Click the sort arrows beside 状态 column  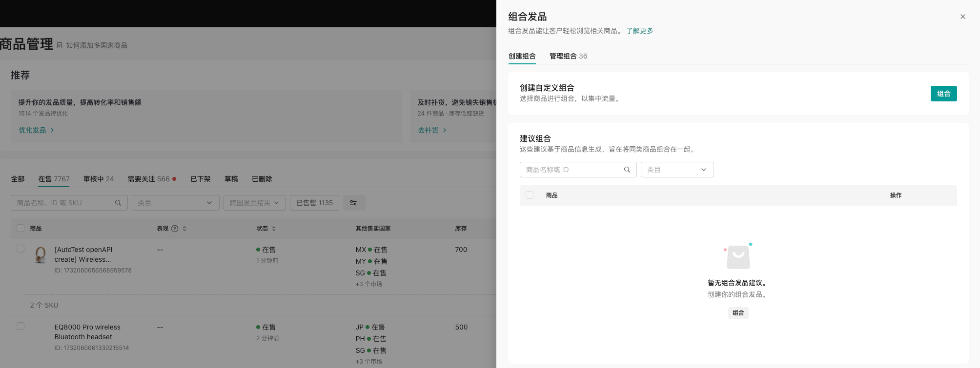pyautogui.click(x=274, y=229)
